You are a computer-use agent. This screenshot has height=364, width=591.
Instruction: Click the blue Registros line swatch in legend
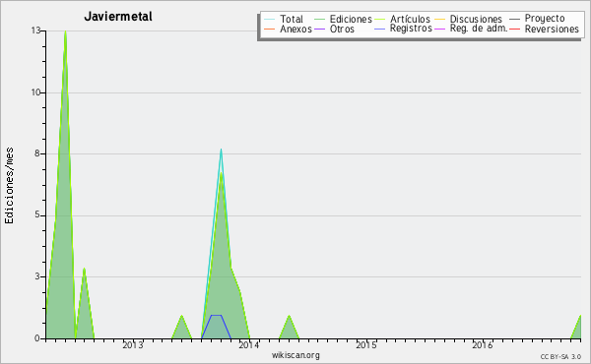click(x=379, y=29)
